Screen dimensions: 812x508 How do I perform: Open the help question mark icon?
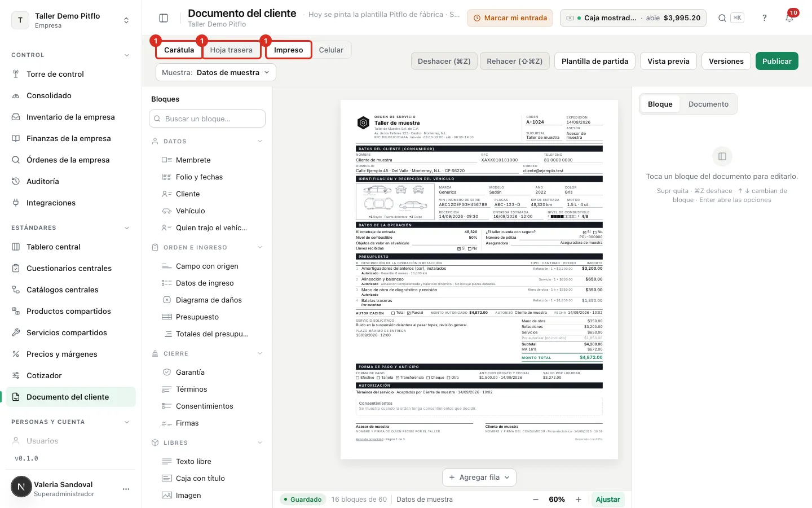(765, 18)
